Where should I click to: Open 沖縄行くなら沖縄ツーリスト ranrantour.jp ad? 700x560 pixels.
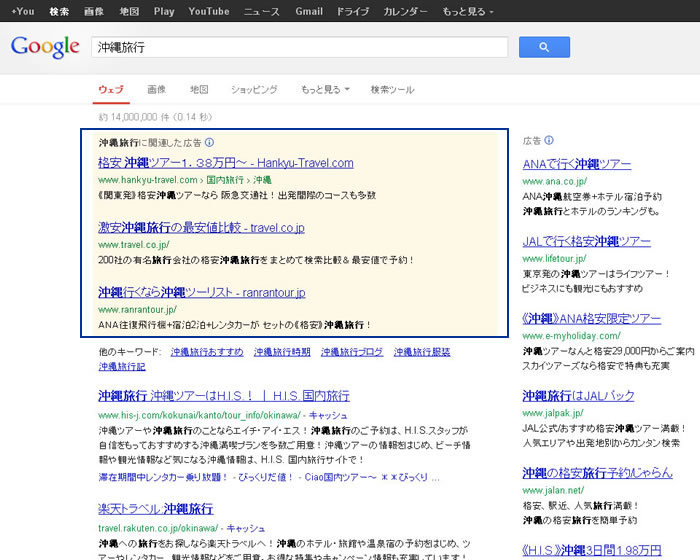point(201,293)
